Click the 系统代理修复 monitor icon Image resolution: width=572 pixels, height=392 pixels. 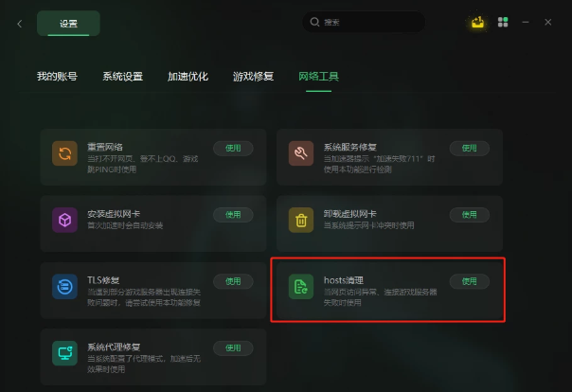pyautogui.click(x=65, y=353)
